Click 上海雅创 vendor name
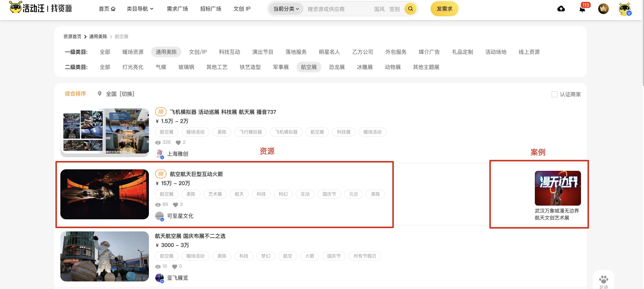The image size is (644, 289). (177, 154)
